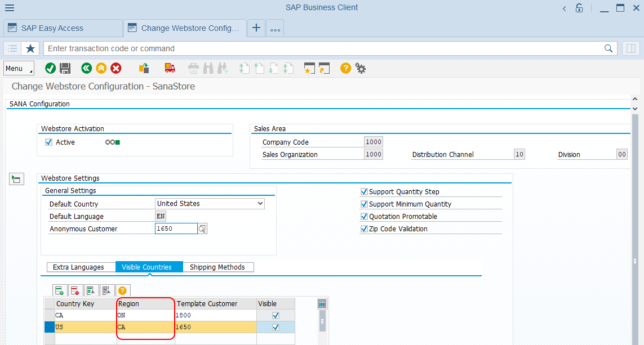Click the Delete Row icon in table toolbar
Screen dimensions: 644x345
tap(75, 291)
